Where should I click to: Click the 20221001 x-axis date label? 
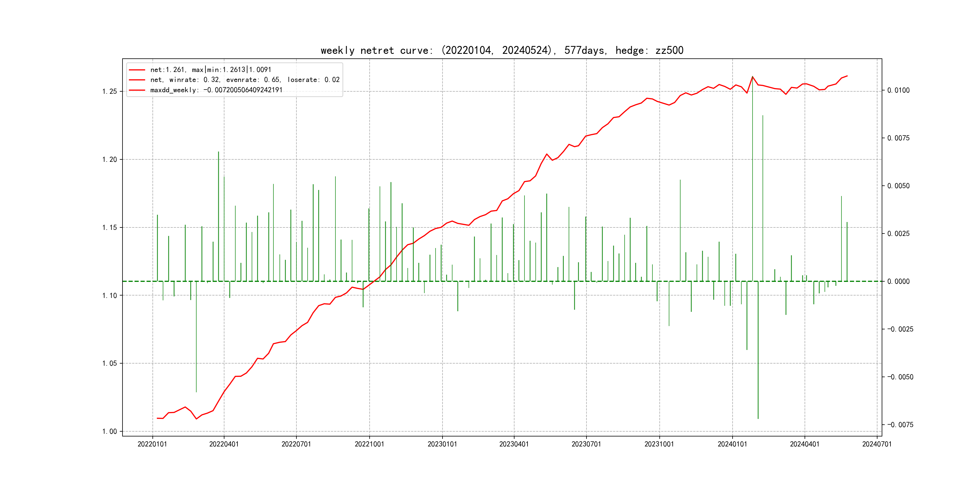click(369, 444)
